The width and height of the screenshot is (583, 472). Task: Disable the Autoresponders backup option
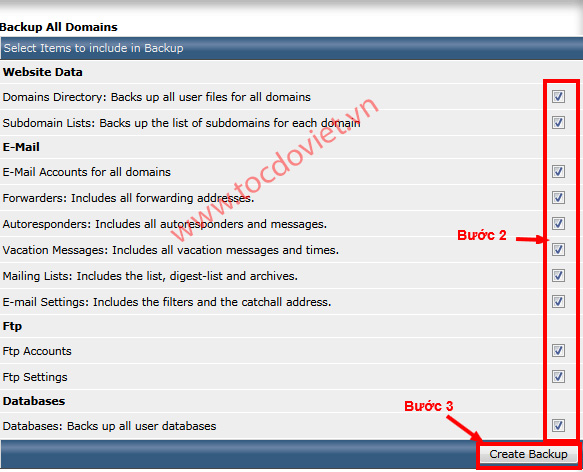pyautogui.click(x=558, y=224)
